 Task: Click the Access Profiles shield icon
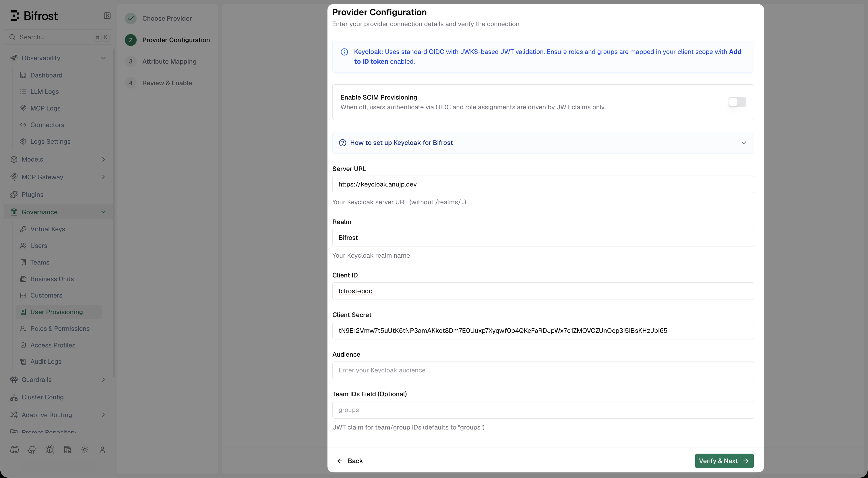click(x=23, y=345)
